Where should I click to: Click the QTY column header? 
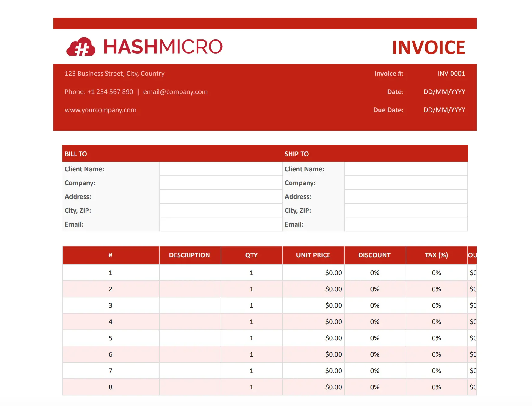coord(252,255)
